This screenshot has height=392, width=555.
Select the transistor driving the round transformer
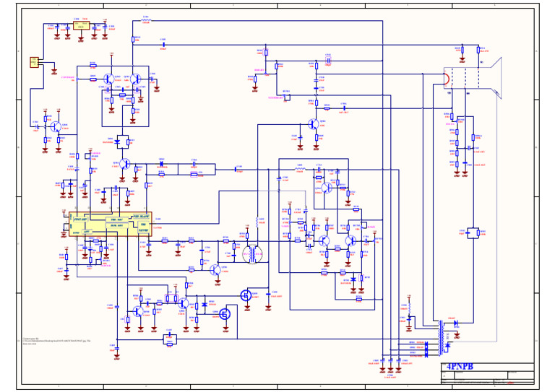coord(215,270)
